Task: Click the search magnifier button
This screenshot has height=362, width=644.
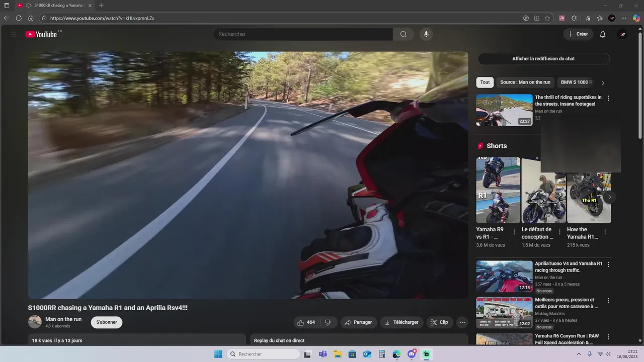Action: 404,34
